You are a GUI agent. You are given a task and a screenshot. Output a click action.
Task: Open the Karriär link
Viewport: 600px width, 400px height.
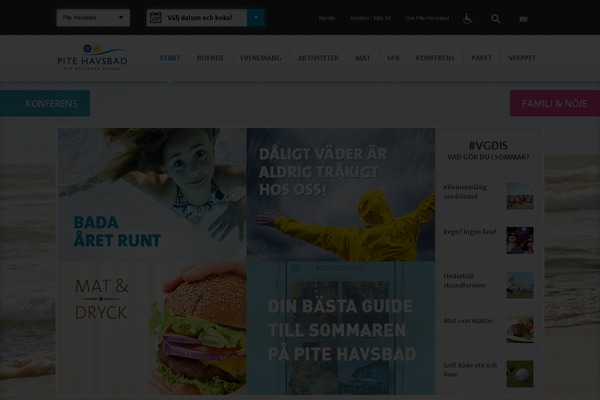point(327,18)
